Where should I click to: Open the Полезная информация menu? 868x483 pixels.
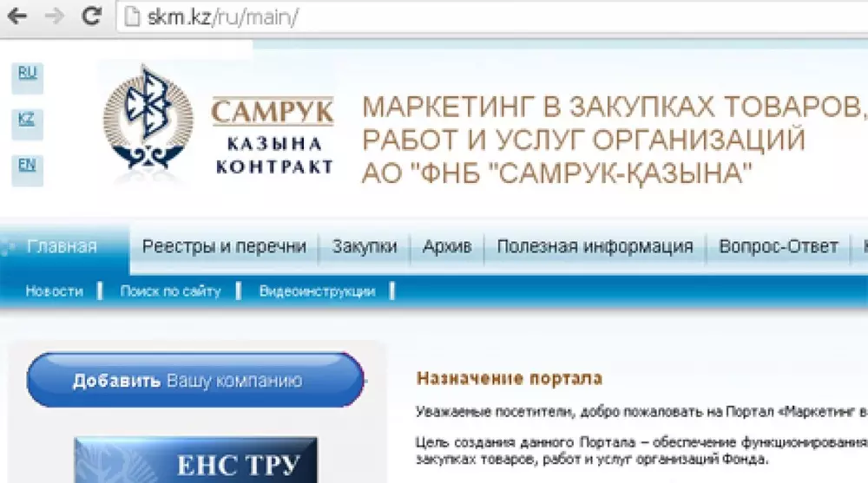pyautogui.click(x=595, y=246)
